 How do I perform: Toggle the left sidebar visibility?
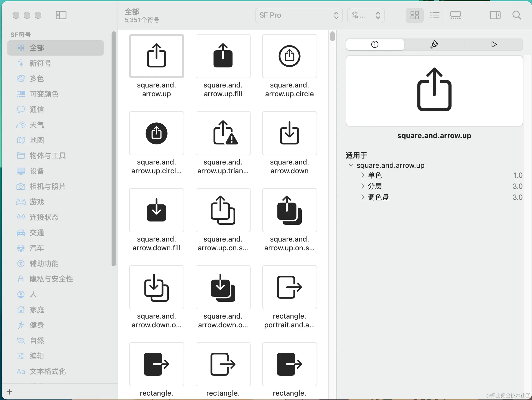pyautogui.click(x=61, y=15)
